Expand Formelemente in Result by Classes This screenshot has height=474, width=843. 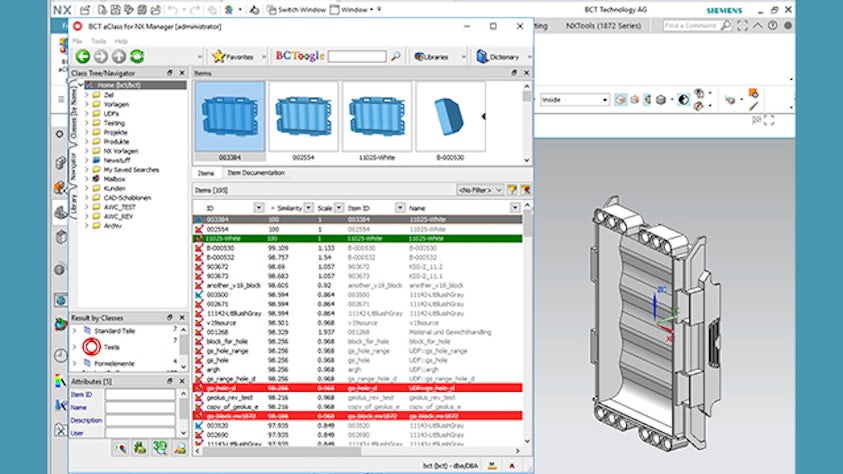click(x=75, y=364)
